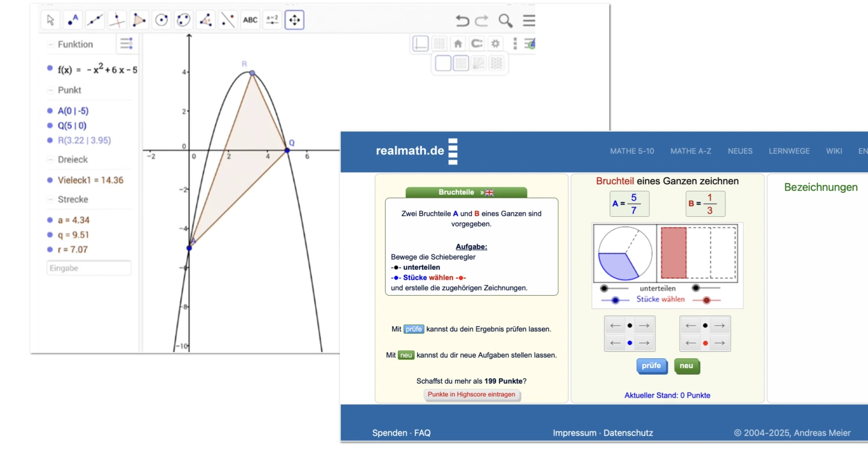Collapse the Punkt section
This screenshot has height=462, width=868.
pos(51,90)
